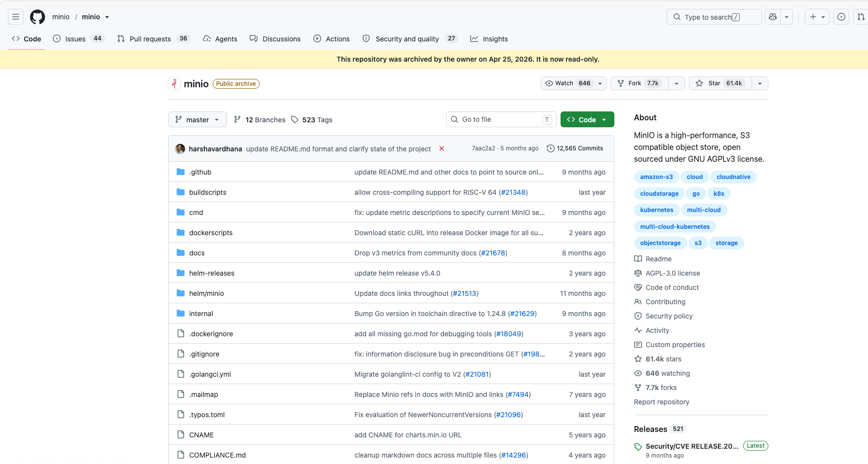The image size is (868, 464).
Task: Expand the Fork options dropdown arrow
Action: coord(677,83)
